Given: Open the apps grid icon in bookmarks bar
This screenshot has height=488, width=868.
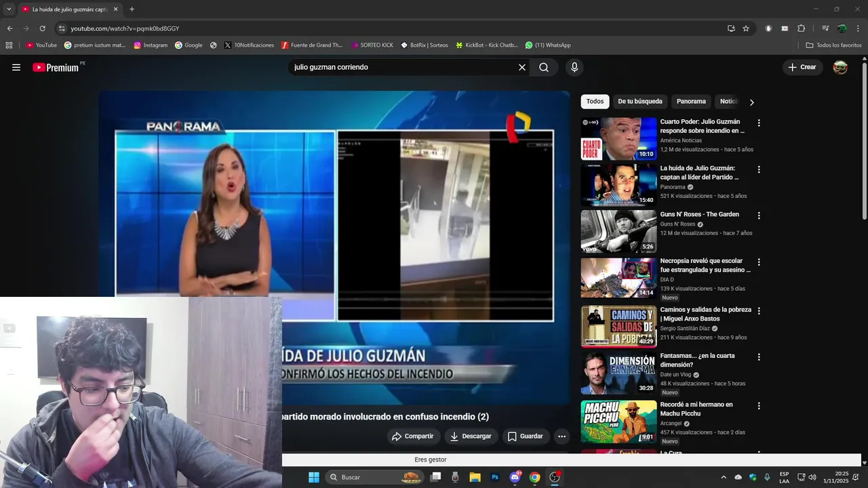Looking at the screenshot, I should point(9,45).
